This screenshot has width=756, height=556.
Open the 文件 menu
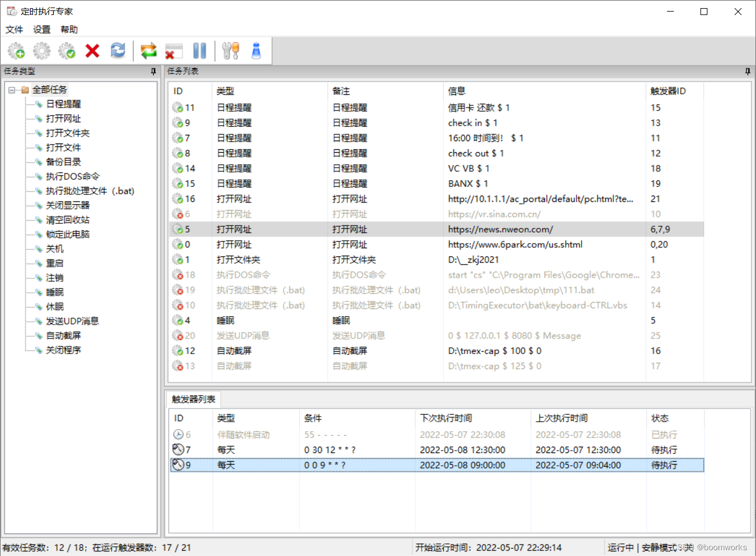14,30
